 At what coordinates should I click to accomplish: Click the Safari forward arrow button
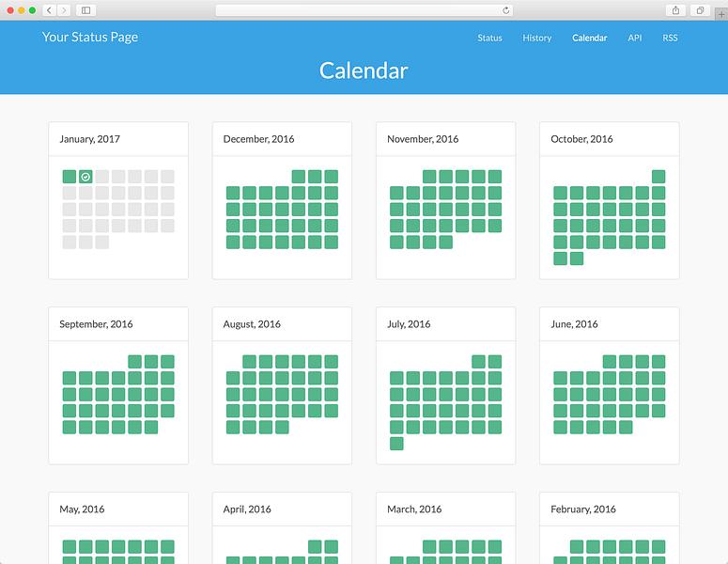click(x=64, y=10)
